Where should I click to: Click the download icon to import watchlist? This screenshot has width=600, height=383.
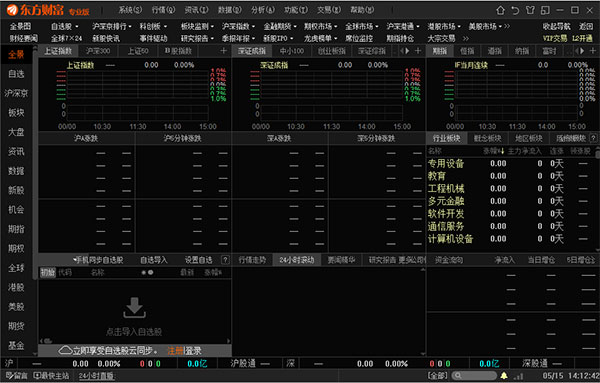point(134,308)
